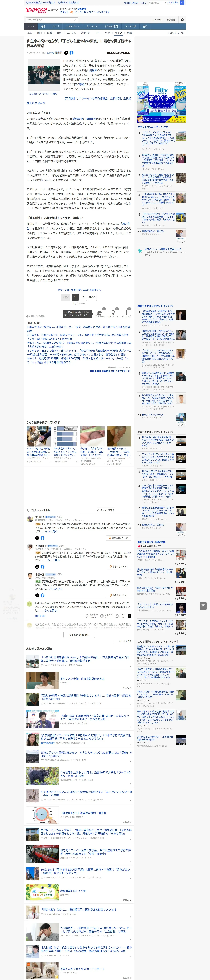This screenshot has height=980, width=210.
Task: Switch to the エキスパート tab
Action: (x=72, y=26)
